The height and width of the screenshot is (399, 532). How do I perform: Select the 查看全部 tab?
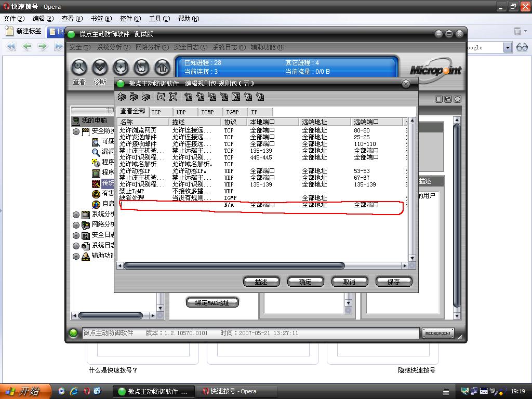pos(132,111)
